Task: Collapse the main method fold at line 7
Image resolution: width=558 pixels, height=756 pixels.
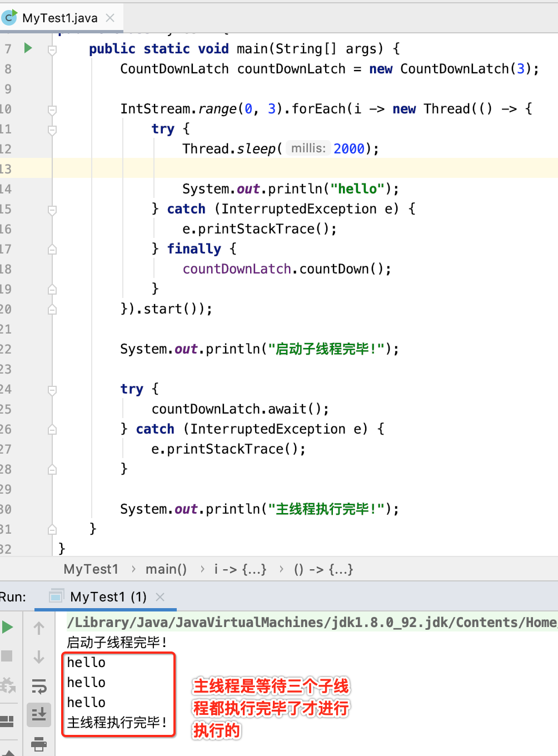Action: (x=52, y=48)
